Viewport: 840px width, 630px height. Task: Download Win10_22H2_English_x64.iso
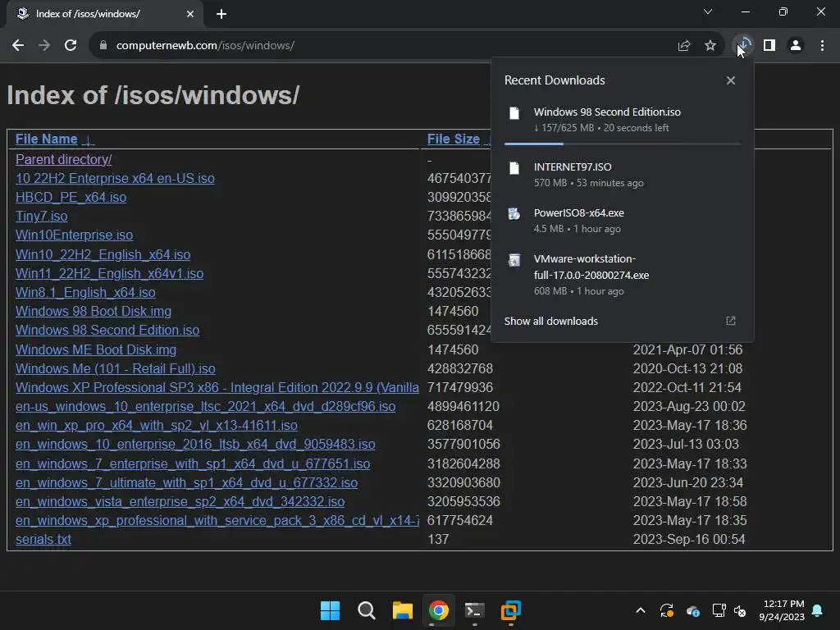103,254
